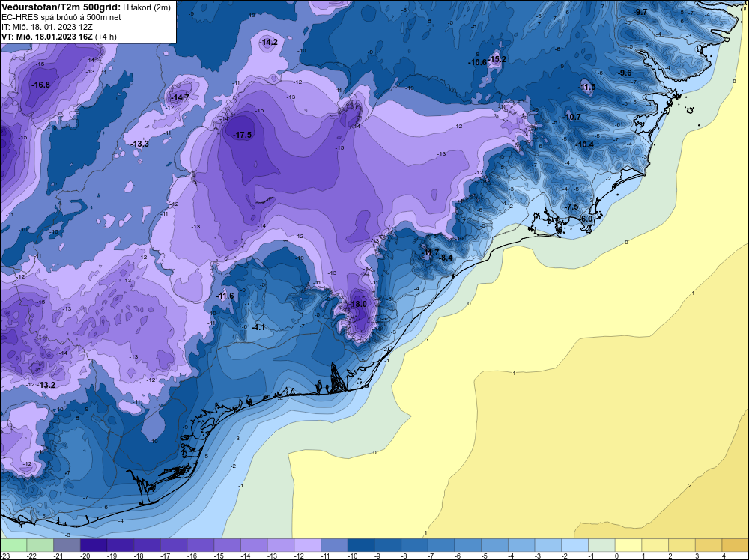749x560 pixels.
Task: Click the -14.7 temperature label
Action: coord(180,97)
